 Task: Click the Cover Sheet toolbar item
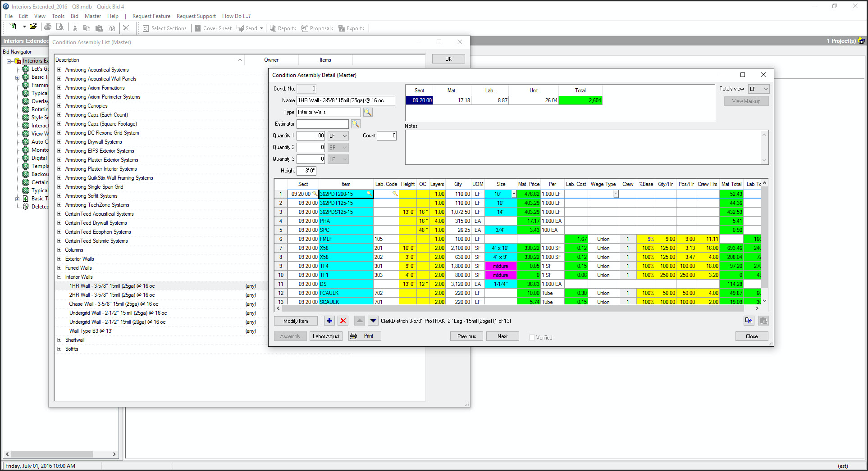[x=213, y=28]
